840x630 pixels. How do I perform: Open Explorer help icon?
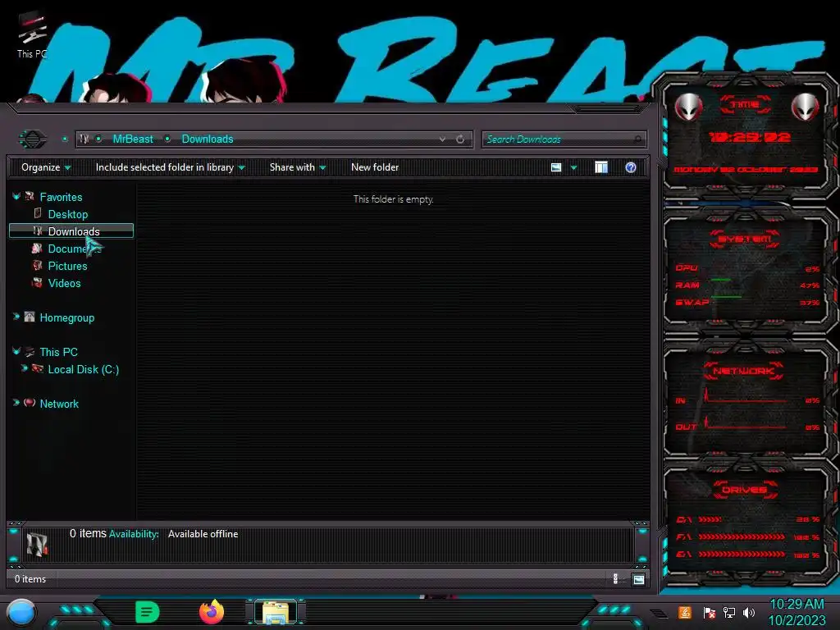(631, 167)
